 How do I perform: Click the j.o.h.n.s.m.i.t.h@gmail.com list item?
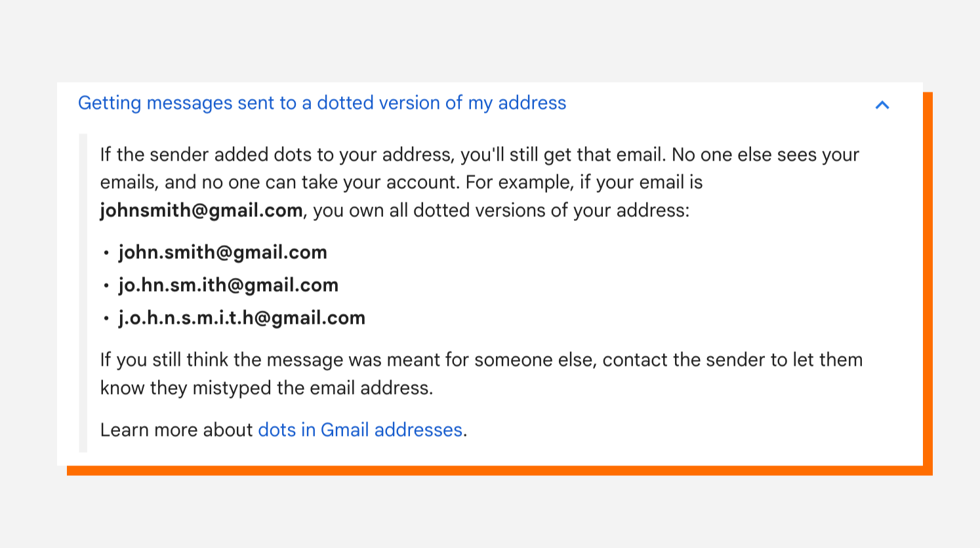tap(241, 318)
